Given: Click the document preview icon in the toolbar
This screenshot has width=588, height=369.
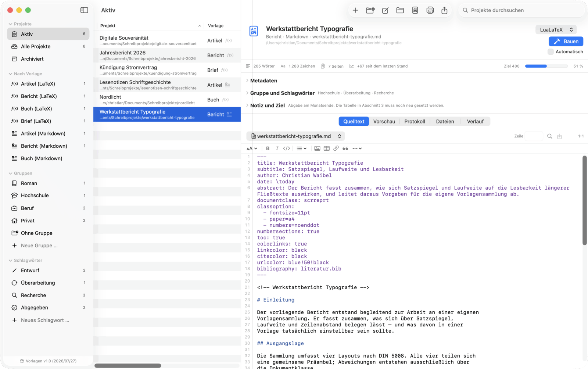Looking at the screenshot, I should pyautogui.click(x=415, y=10).
